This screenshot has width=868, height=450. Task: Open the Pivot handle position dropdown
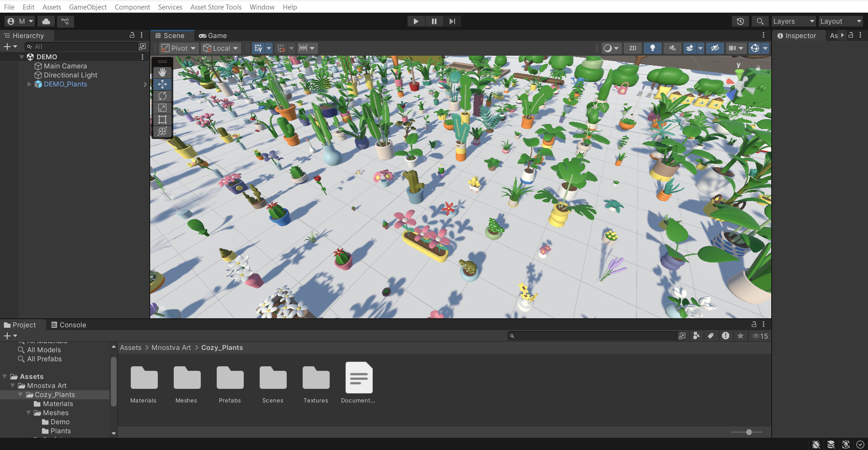click(179, 48)
